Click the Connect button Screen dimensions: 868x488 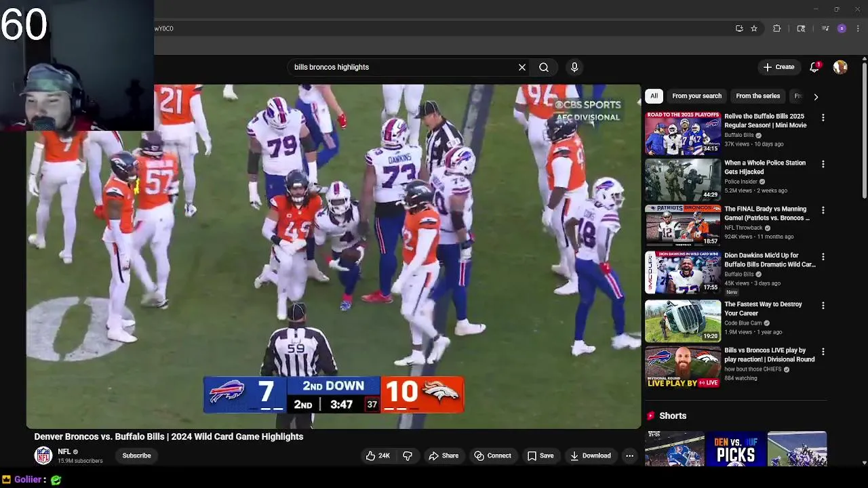pos(493,455)
